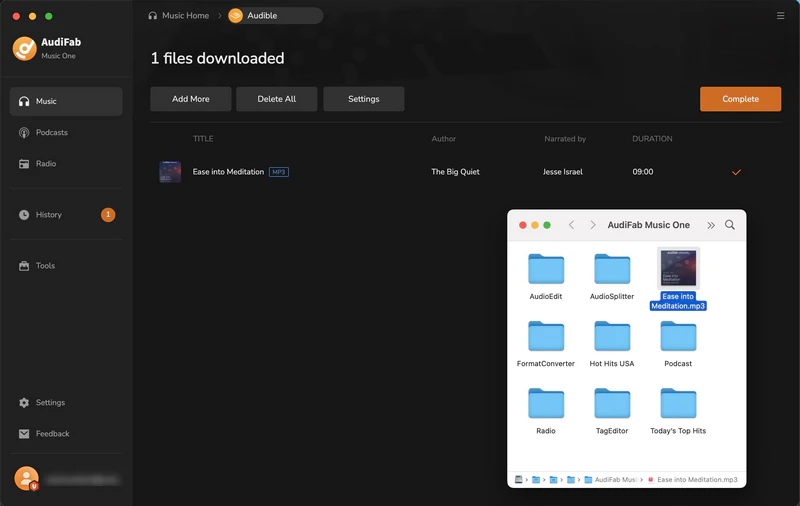The height and width of the screenshot is (506, 800).
Task: Click the orange Complete button
Action: (740, 99)
